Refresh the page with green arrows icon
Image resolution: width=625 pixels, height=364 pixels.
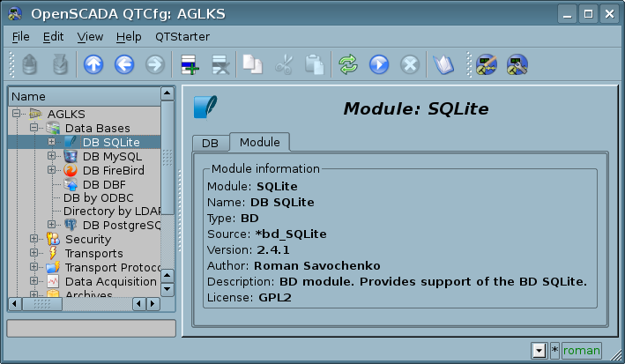348,64
